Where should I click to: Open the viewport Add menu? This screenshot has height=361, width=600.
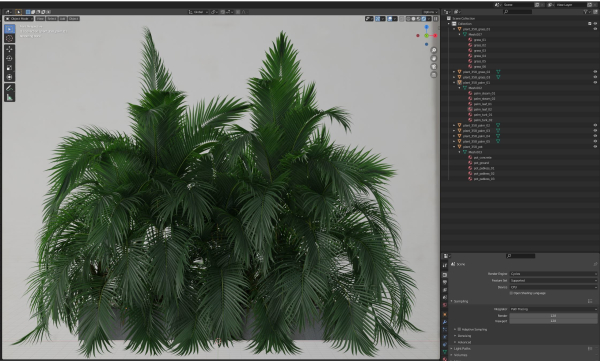pyautogui.click(x=63, y=18)
